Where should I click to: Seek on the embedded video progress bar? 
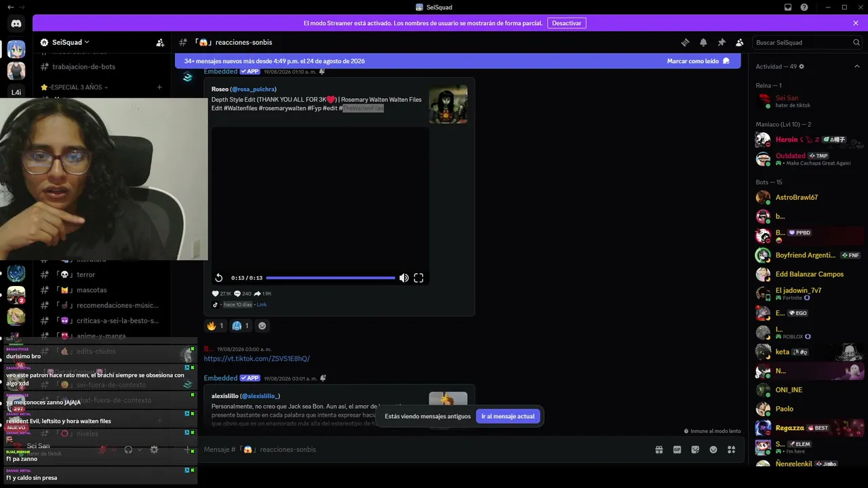click(330, 278)
